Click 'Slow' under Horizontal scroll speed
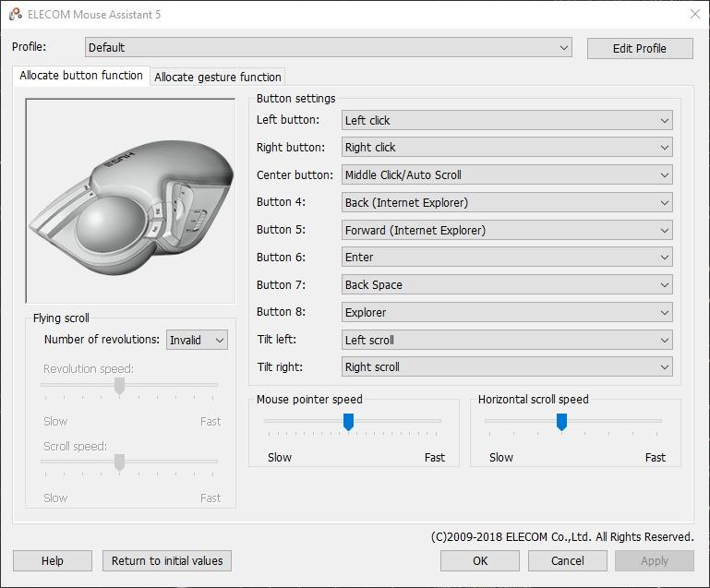Image resolution: width=710 pixels, height=588 pixels. coord(501,458)
